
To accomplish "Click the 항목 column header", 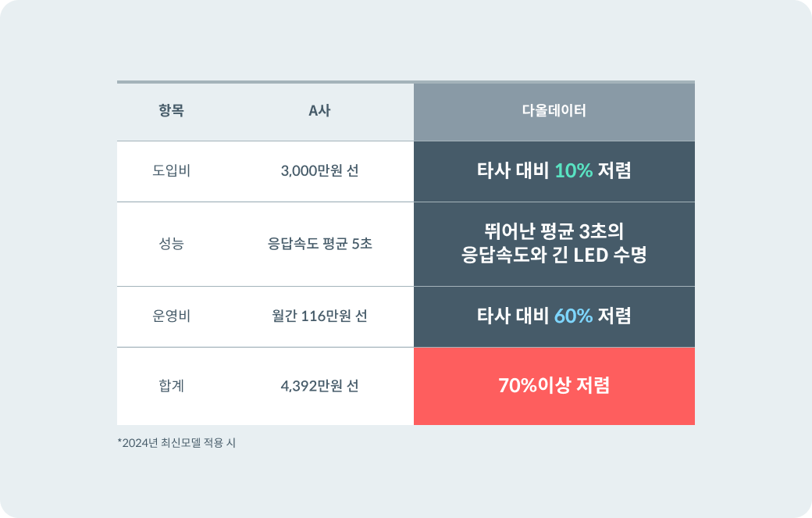I will tap(171, 111).
